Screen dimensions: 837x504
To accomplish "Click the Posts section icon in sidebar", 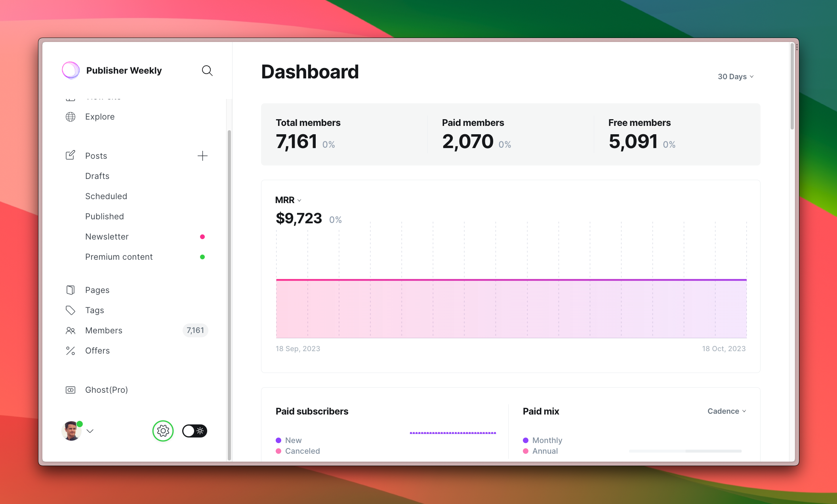I will 70,156.
